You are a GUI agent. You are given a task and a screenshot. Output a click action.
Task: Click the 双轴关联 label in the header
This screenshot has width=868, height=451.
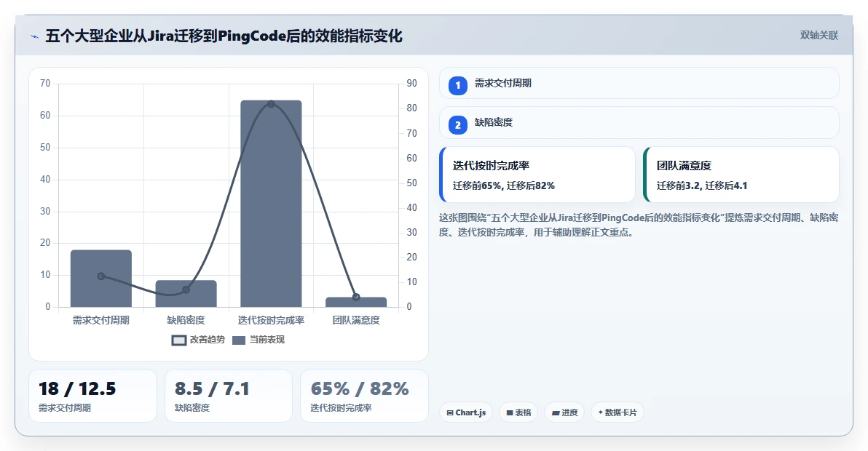click(818, 36)
